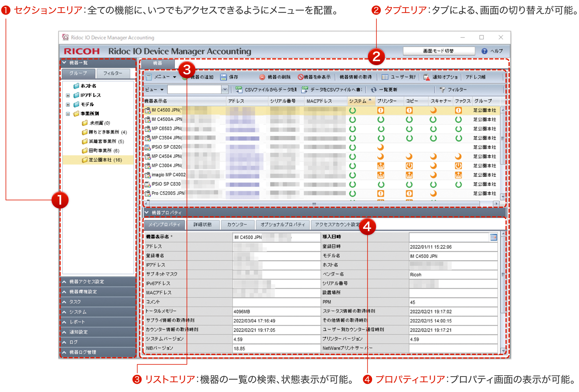579x392 pixels.
Task: Click the CSV export data icon
Action: click(x=305, y=90)
